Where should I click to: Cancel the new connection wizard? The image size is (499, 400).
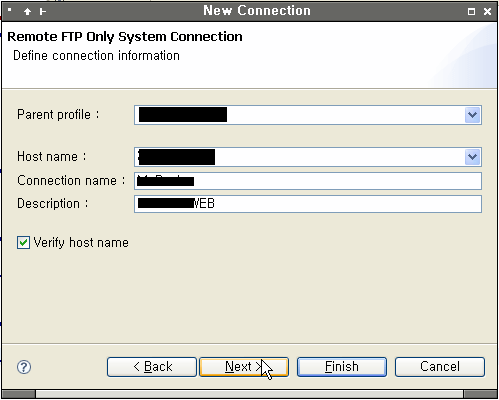pos(440,367)
